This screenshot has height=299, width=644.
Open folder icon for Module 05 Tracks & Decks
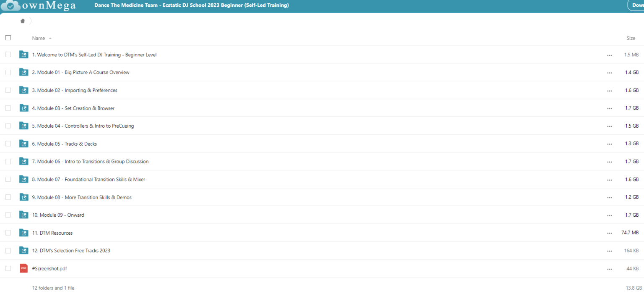pyautogui.click(x=24, y=144)
